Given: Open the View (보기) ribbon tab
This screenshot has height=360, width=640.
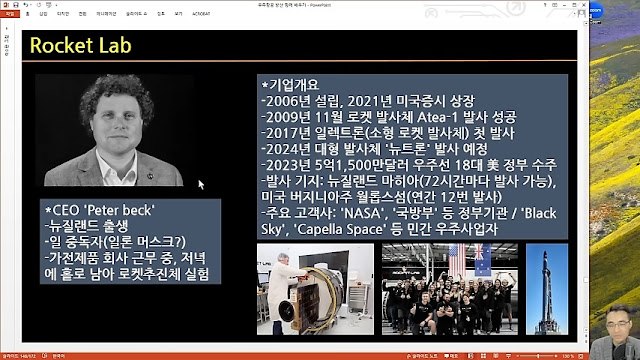Looking at the screenshot, I should (x=178, y=14).
